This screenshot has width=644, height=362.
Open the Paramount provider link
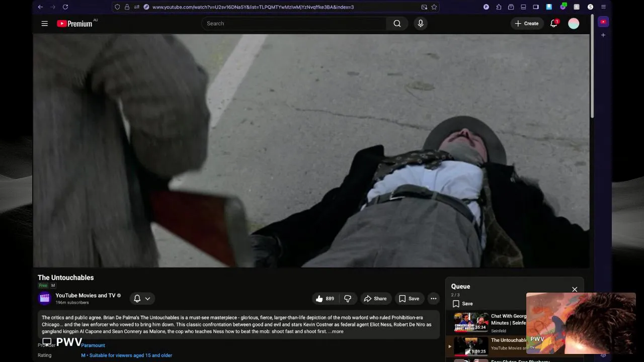pyautogui.click(x=93, y=345)
